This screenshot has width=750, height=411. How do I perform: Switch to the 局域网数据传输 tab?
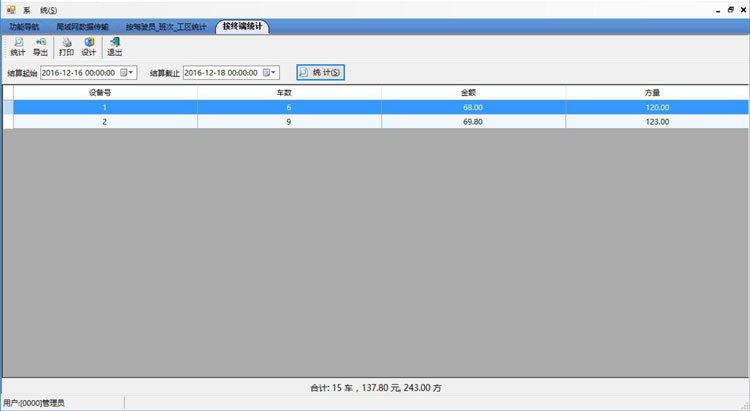[81, 27]
